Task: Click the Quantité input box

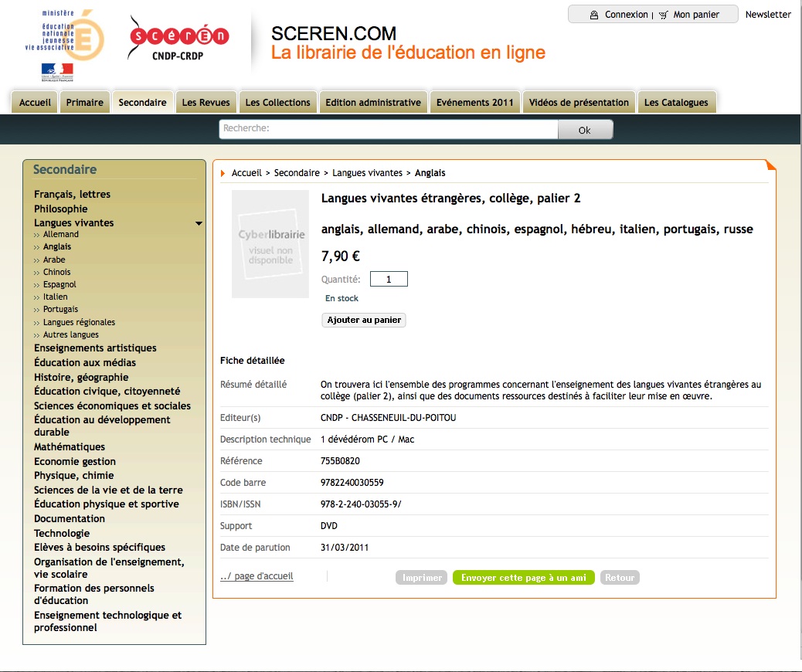Action: coord(389,280)
